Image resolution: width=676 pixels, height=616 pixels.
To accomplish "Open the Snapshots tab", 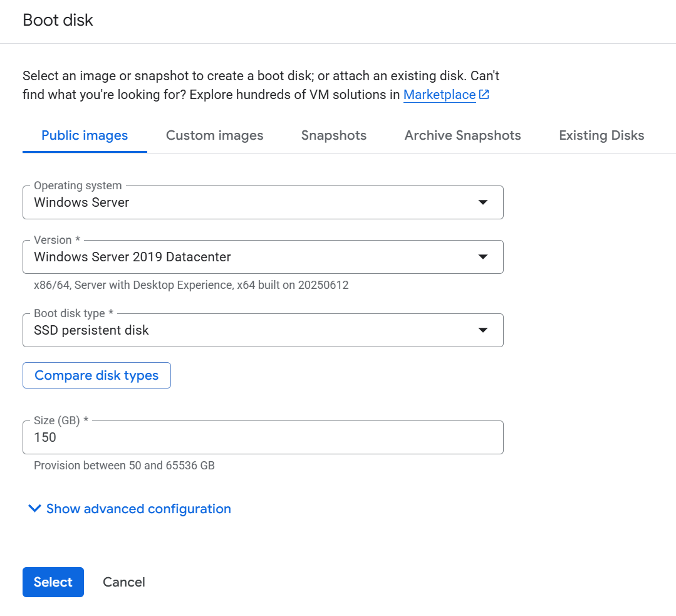I will tap(334, 135).
